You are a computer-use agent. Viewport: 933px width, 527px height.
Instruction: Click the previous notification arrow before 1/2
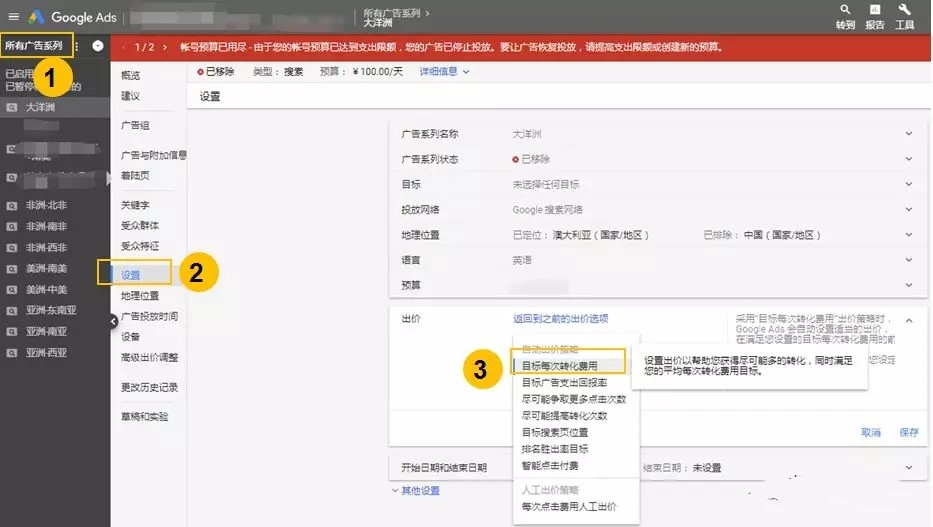[123, 47]
